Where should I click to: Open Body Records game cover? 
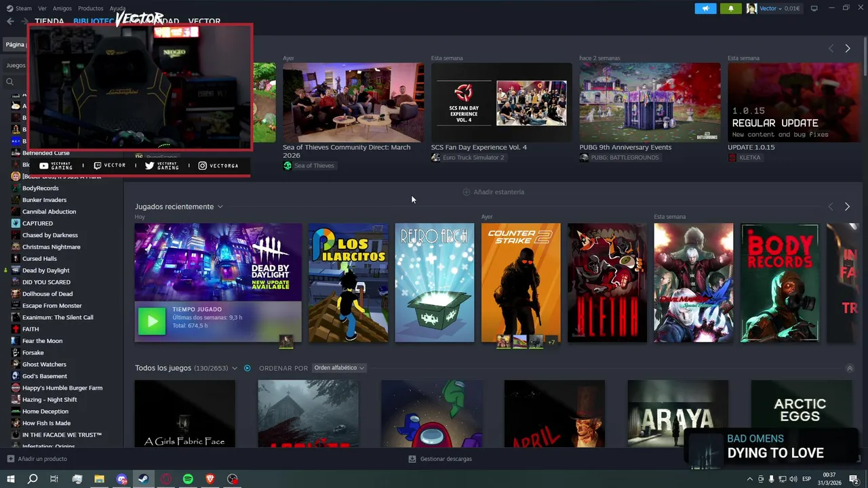click(x=780, y=283)
